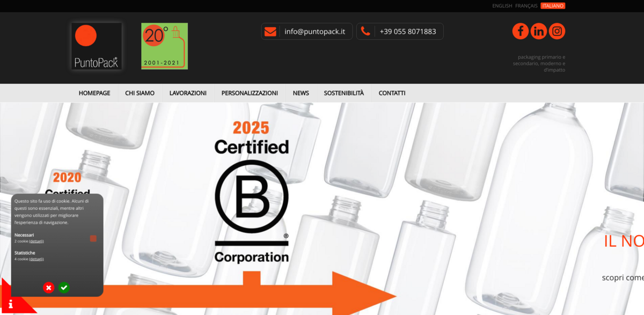Switch site language to English
Screen dimensions: 644x315
click(x=502, y=6)
